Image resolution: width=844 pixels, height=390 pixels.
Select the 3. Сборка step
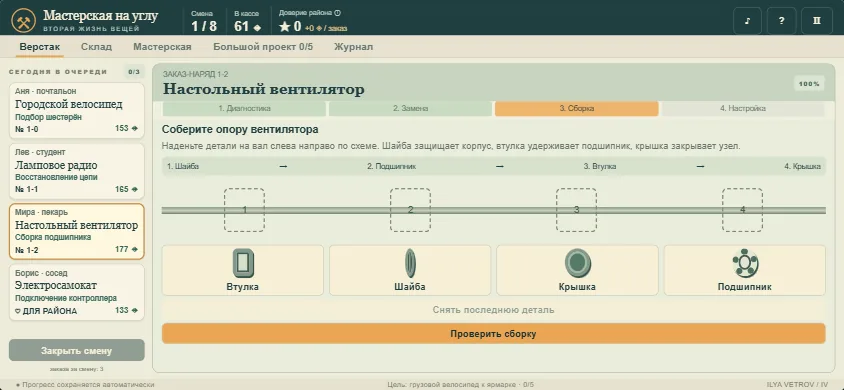pos(576,109)
